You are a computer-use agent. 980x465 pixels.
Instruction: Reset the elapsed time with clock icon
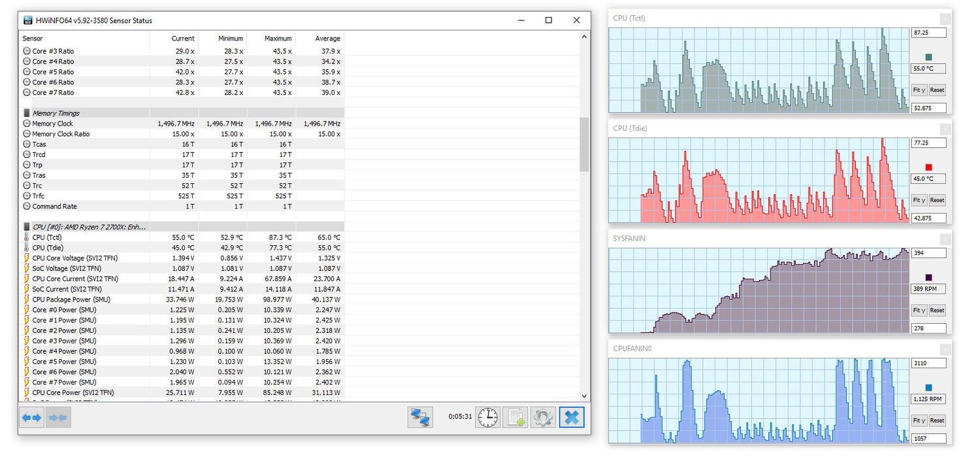pyautogui.click(x=487, y=417)
